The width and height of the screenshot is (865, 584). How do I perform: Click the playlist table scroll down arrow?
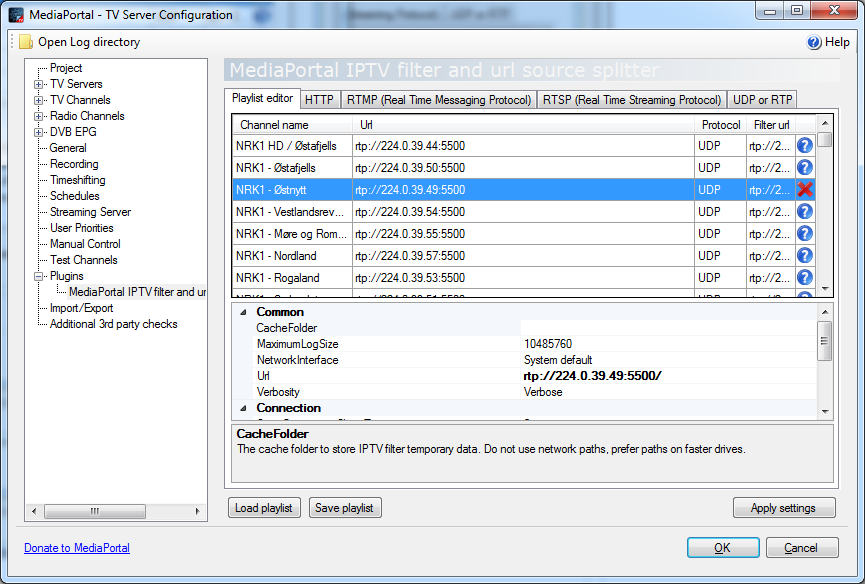(x=825, y=289)
